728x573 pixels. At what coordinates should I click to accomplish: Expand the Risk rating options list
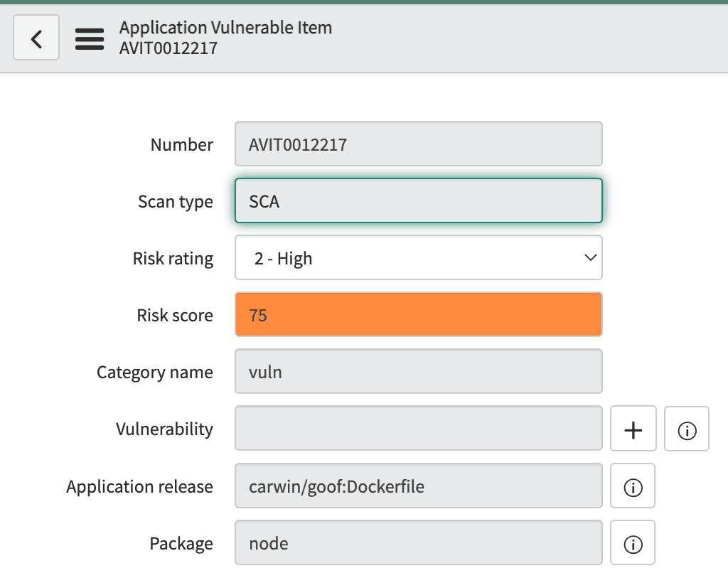coord(418,257)
